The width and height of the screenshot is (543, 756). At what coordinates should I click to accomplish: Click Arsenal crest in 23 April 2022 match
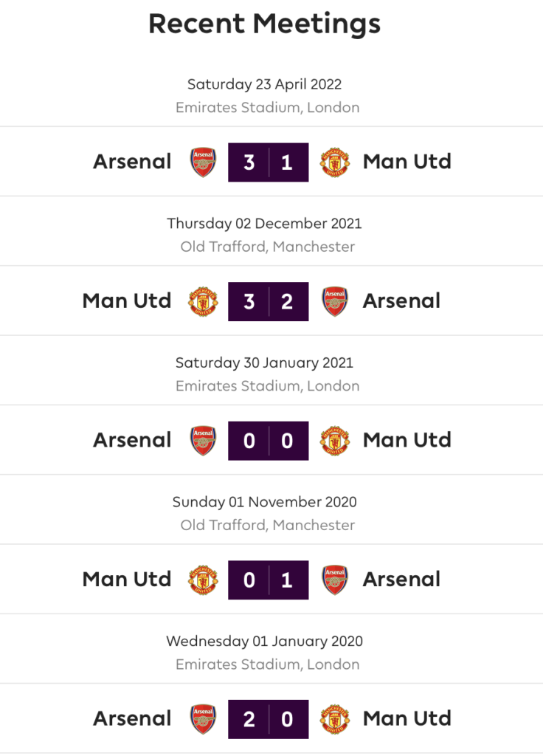click(x=203, y=162)
